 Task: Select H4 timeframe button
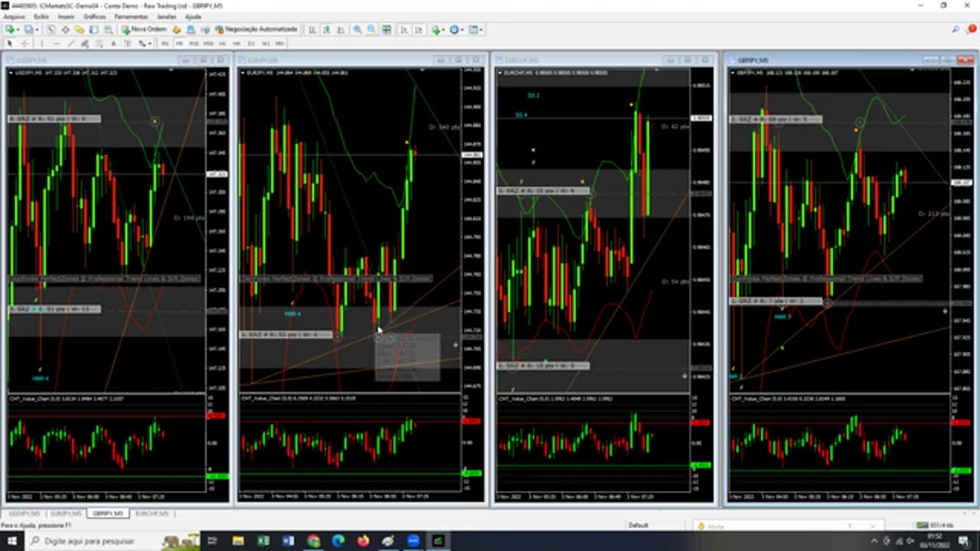[x=237, y=43]
